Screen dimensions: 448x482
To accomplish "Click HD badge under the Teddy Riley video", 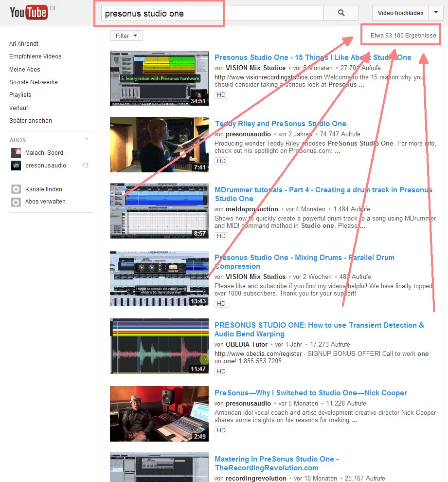I will click(221, 161).
